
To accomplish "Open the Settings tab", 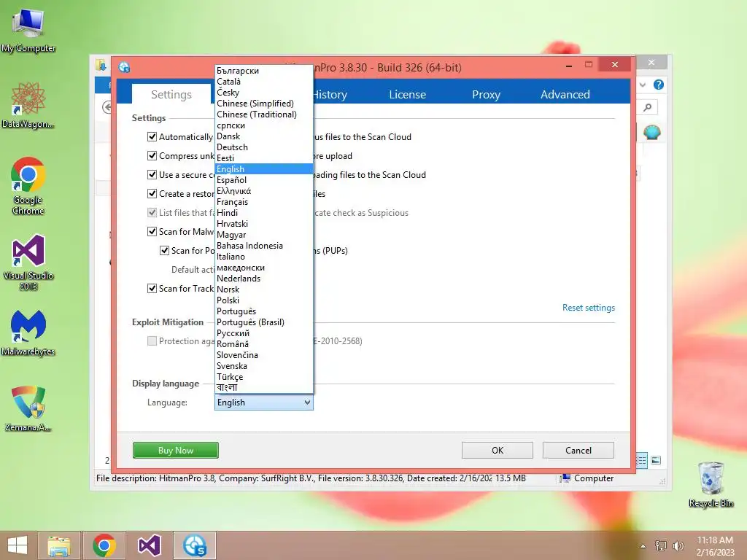I will tap(171, 94).
